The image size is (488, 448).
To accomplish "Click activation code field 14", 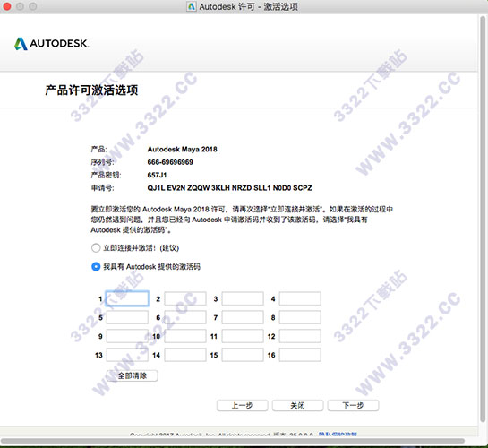I will click(x=185, y=355).
